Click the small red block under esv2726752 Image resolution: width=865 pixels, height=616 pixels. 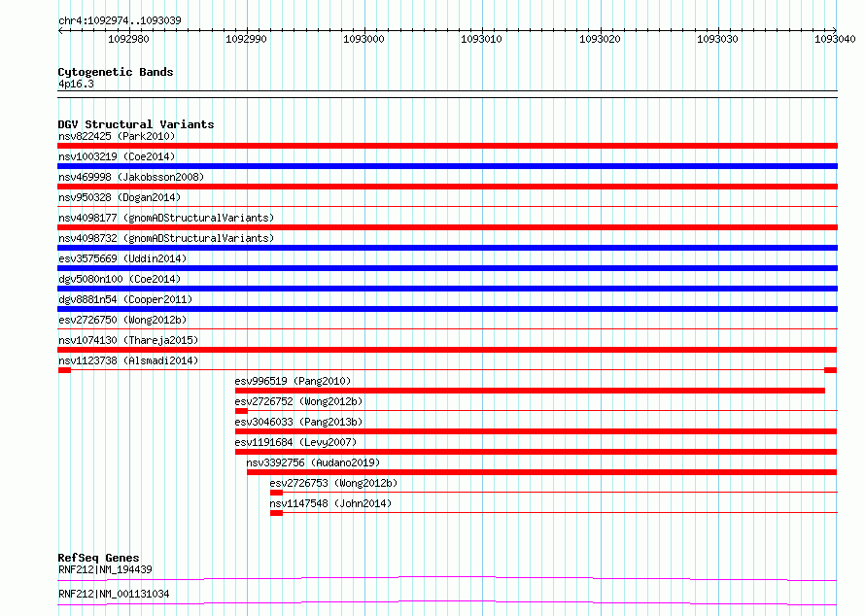pos(241,411)
